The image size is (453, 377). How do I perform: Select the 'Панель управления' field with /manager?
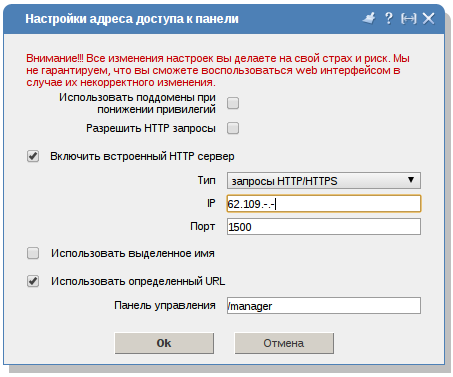click(x=324, y=306)
